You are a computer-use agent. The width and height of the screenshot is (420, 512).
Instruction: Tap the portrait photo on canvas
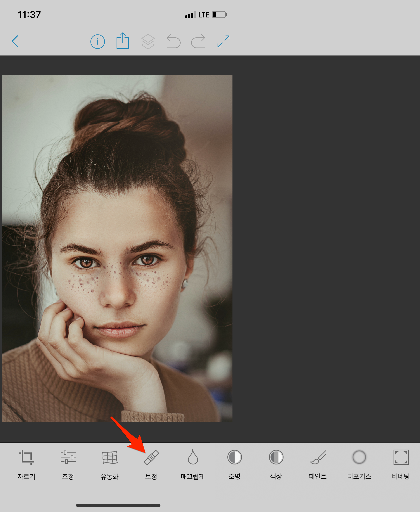[117, 248]
